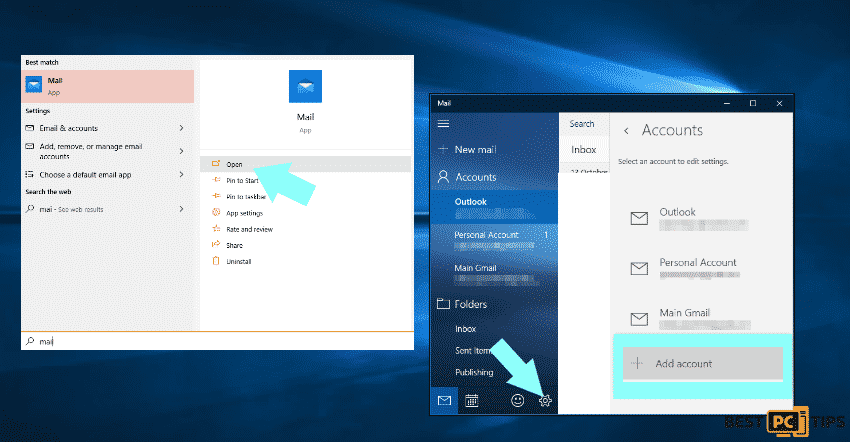The height and width of the screenshot is (442, 850).
Task: Click the feedback smiley icon
Action: click(518, 400)
